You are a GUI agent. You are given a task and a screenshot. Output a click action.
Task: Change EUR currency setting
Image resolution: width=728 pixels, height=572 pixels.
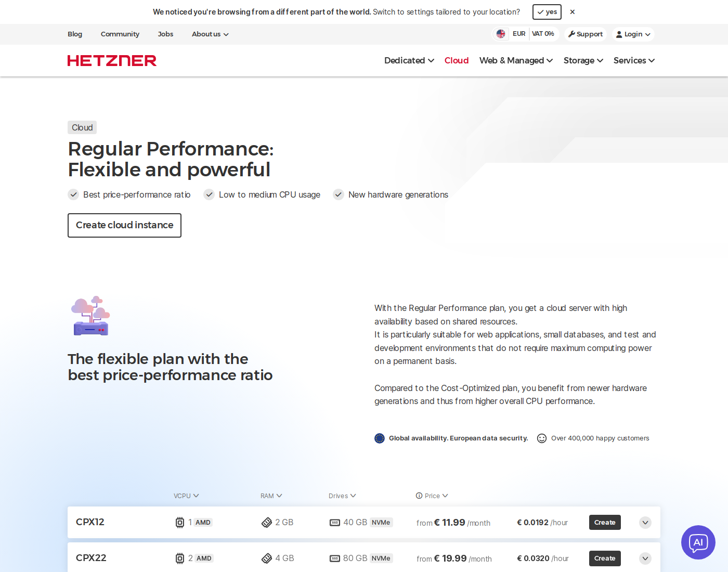click(519, 34)
